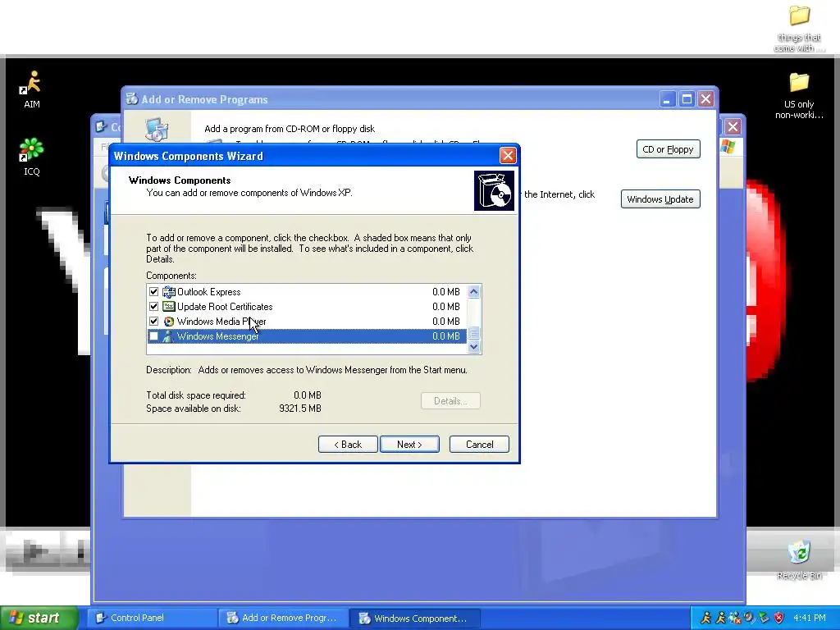
Task: Maximize the Add or Remove Programs window
Action: click(x=687, y=99)
